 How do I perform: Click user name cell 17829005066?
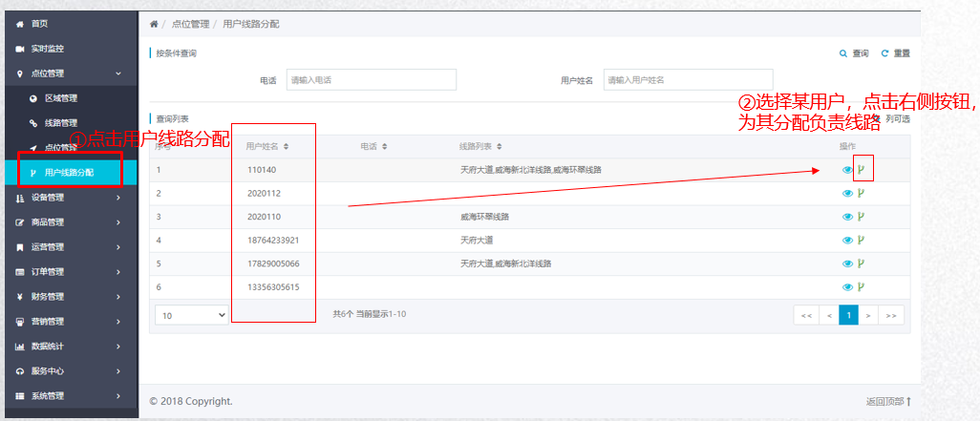point(273,263)
